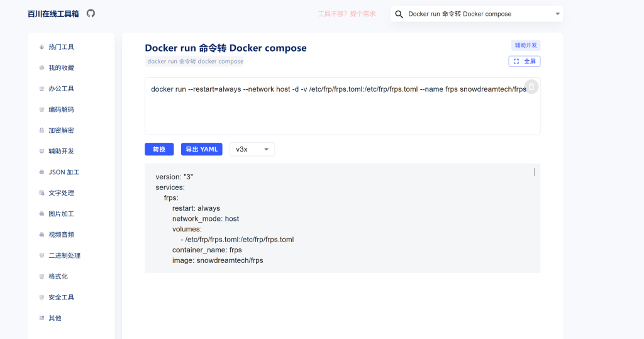Screen dimensions: 644x339
Task: Click the icon beside 文字处理
Action: (42, 193)
